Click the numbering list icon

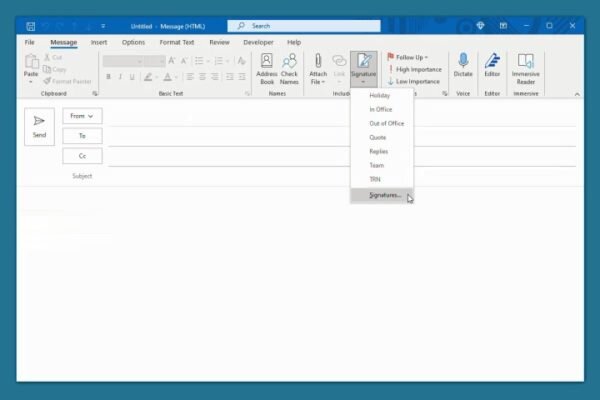click(x=218, y=60)
